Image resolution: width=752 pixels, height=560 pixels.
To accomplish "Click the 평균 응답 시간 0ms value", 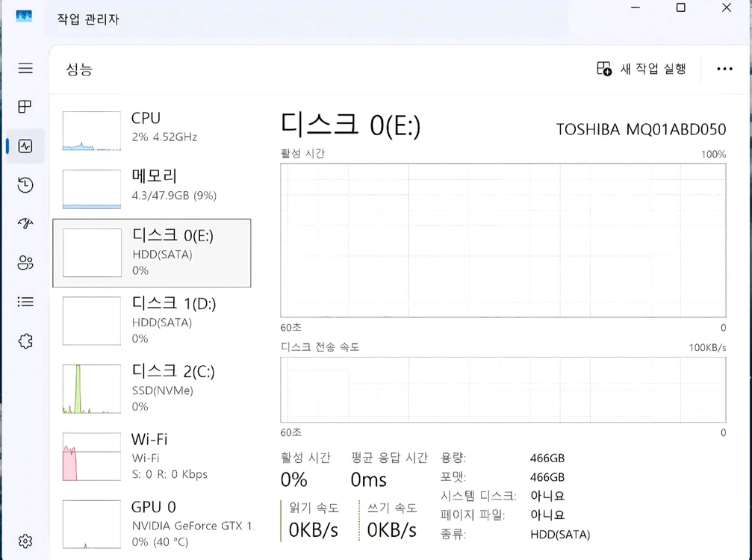I will pyautogui.click(x=368, y=479).
